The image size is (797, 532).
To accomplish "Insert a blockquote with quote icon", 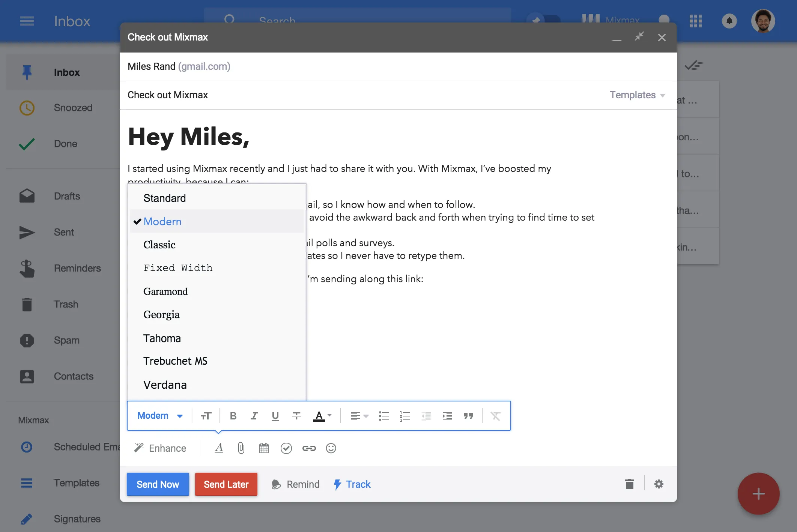I will [x=468, y=416].
